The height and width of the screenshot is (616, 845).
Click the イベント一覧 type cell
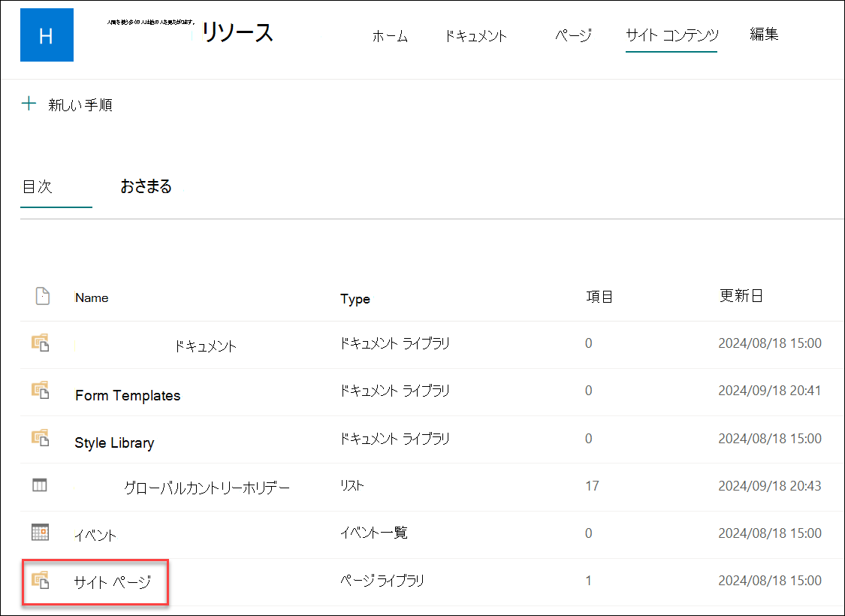pyautogui.click(x=373, y=533)
